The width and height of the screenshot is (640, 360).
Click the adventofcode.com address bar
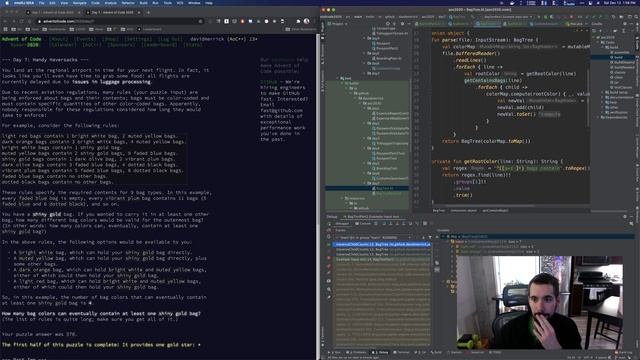[120, 21]
